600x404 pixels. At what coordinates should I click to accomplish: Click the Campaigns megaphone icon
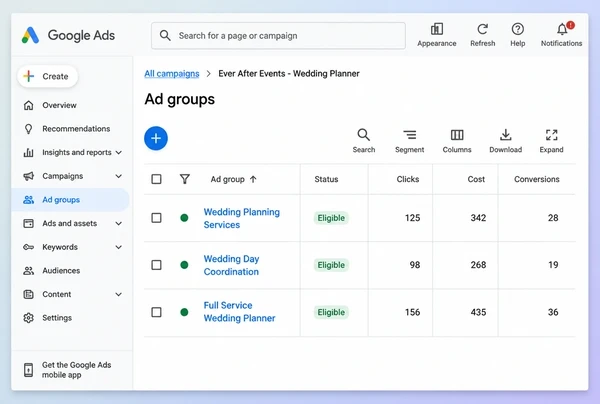28,176
